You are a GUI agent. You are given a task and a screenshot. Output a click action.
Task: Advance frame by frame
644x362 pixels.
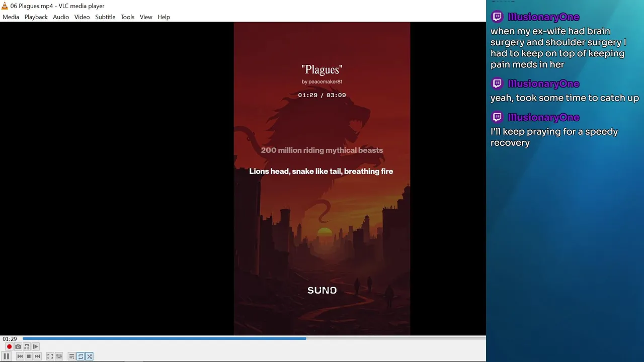35,346
